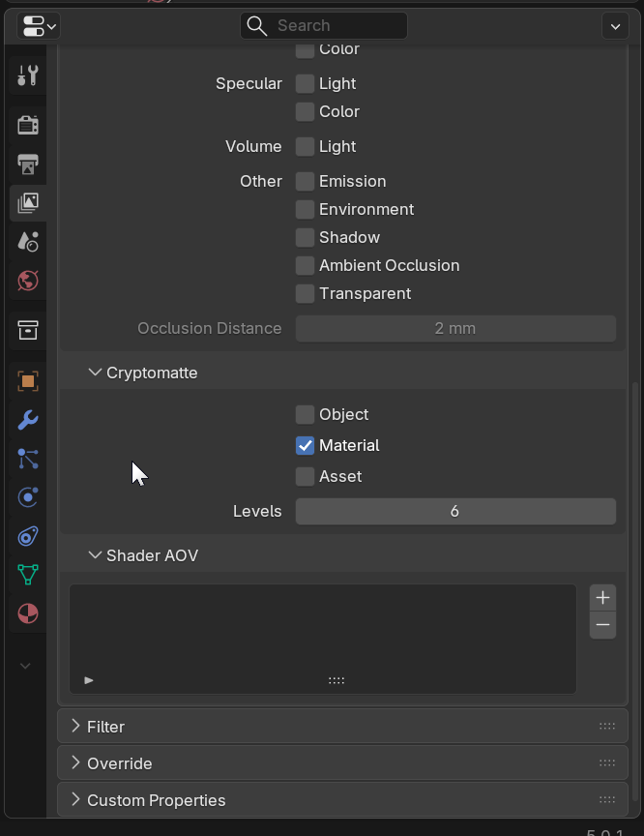Add a new Shader AOV

(602, 597)
